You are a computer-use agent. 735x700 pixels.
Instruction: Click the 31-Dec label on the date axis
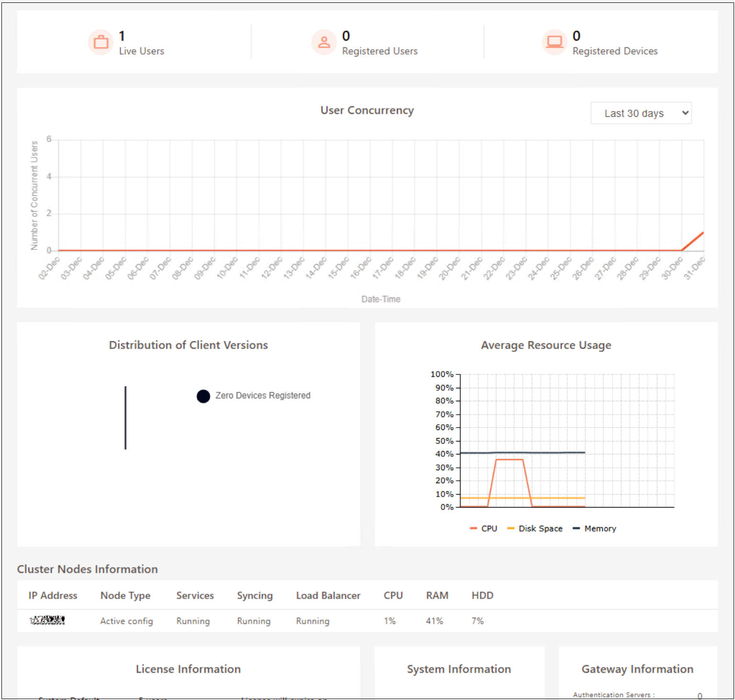pos(694,269)
